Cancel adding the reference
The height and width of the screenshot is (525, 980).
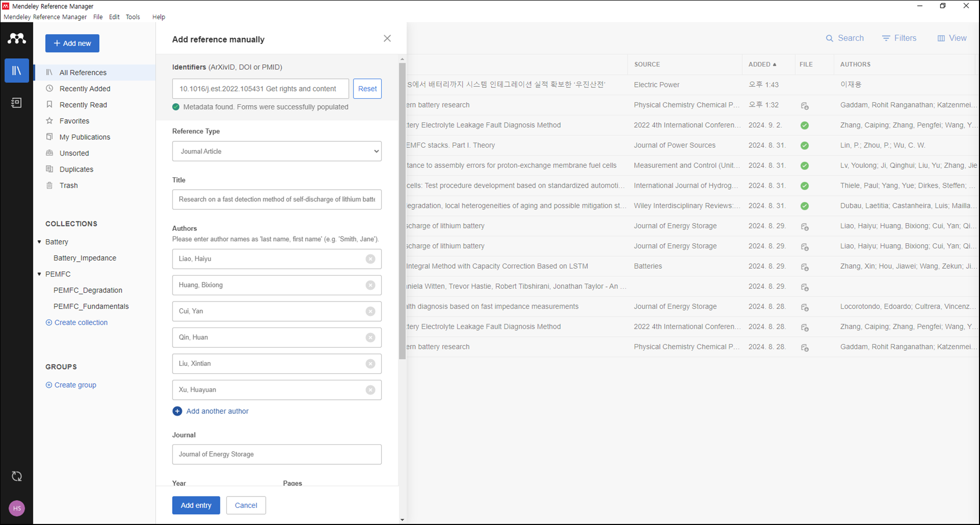pos(246,505)
